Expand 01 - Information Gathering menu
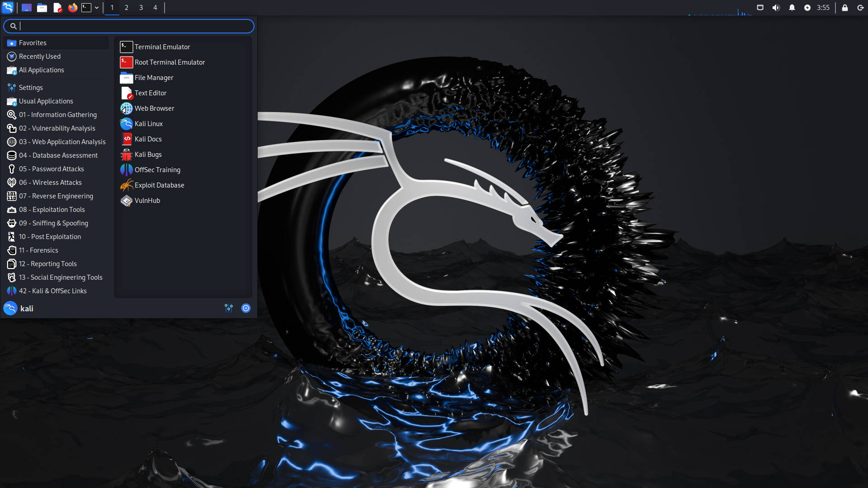The width and height of the screenshot is (868, 488). pos(58,114)
